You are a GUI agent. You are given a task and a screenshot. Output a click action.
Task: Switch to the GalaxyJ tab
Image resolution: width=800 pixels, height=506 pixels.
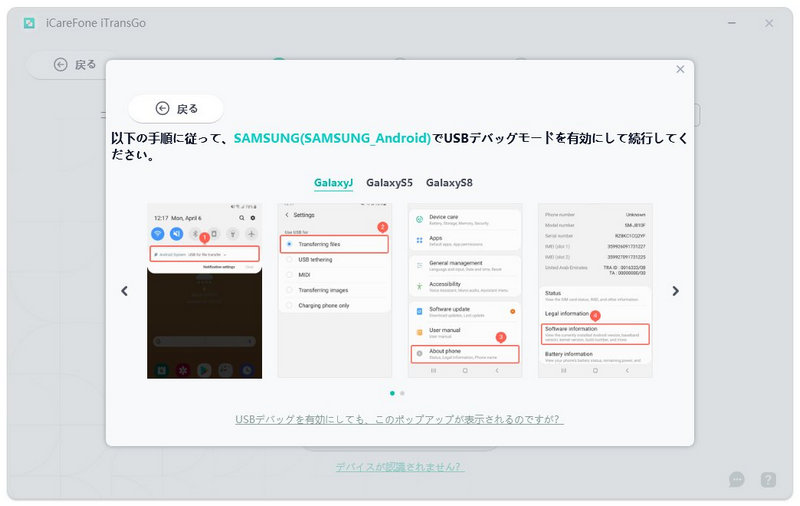[333, 183]
